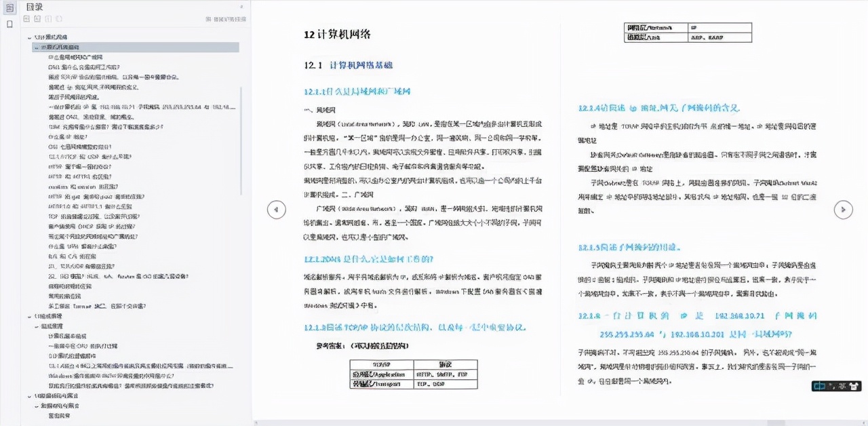868x426 pixels.
Task: Open the outline (目录) panel icon in sidebar
Action: [x=9, y=7]
